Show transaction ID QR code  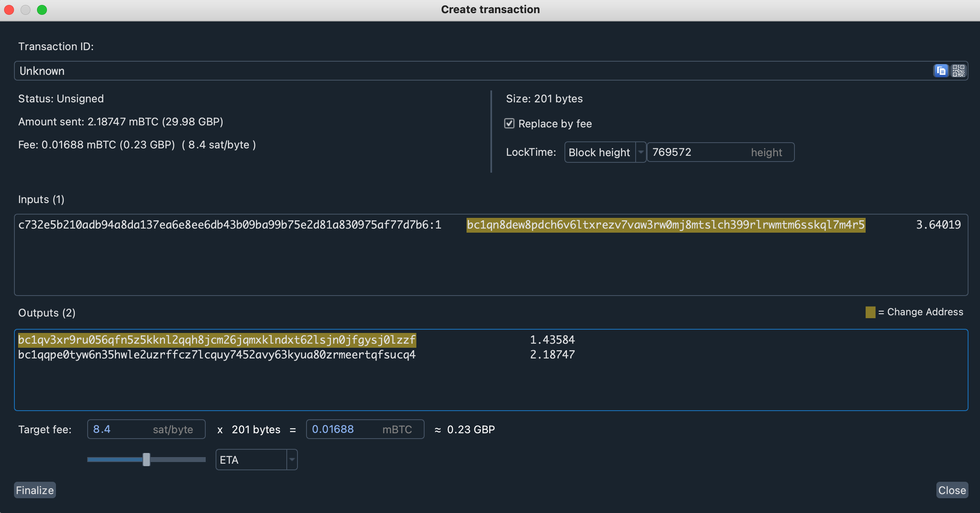tap(958, 71)
